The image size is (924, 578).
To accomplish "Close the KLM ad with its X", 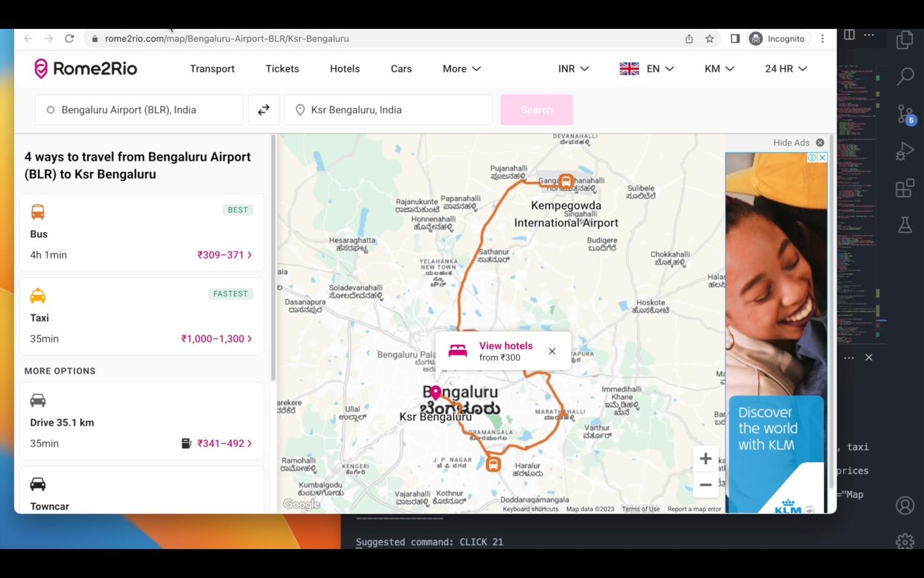I will (x=823, y=157).
